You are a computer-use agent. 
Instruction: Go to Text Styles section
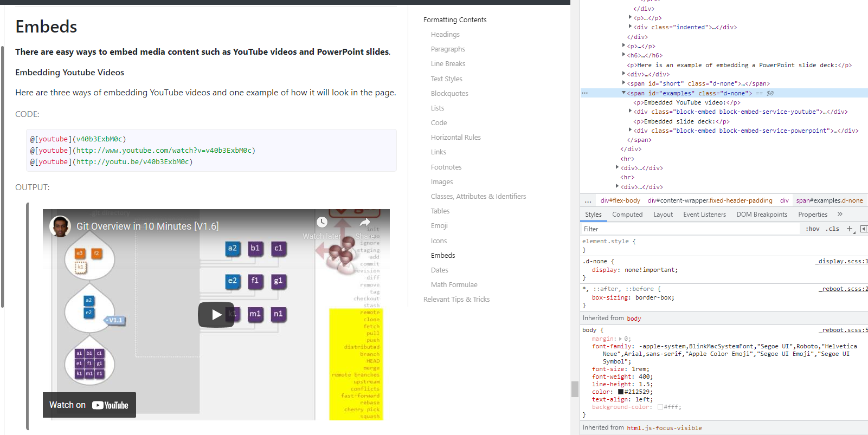(447, 79)
